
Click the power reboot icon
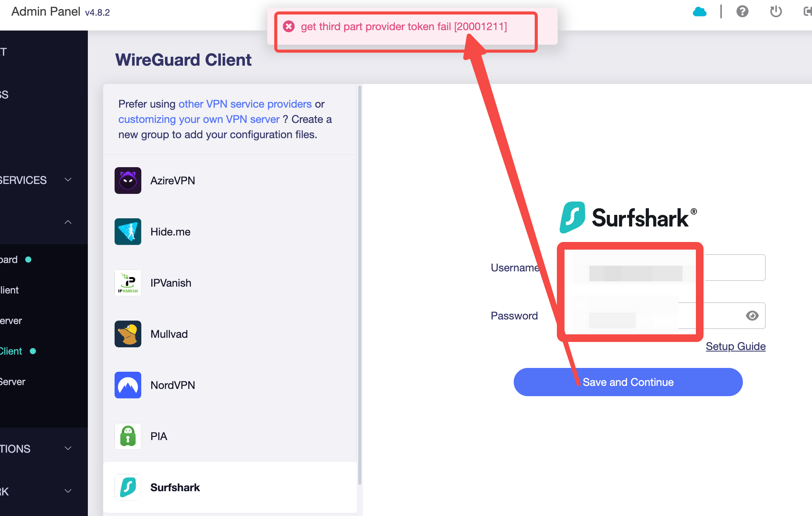point(776,12)
